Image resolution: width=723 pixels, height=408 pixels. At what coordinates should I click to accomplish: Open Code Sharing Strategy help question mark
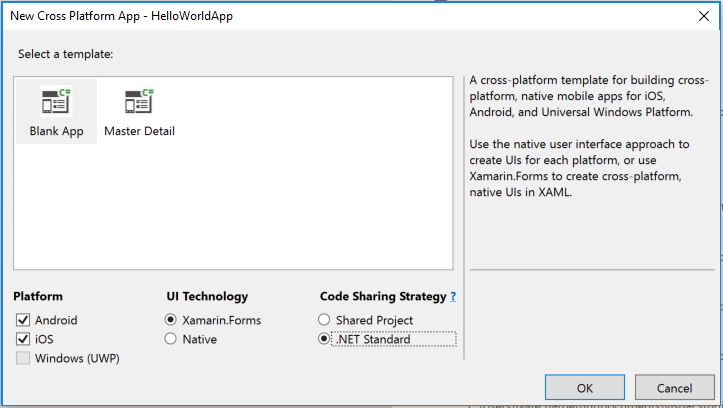tap(453, 297)
